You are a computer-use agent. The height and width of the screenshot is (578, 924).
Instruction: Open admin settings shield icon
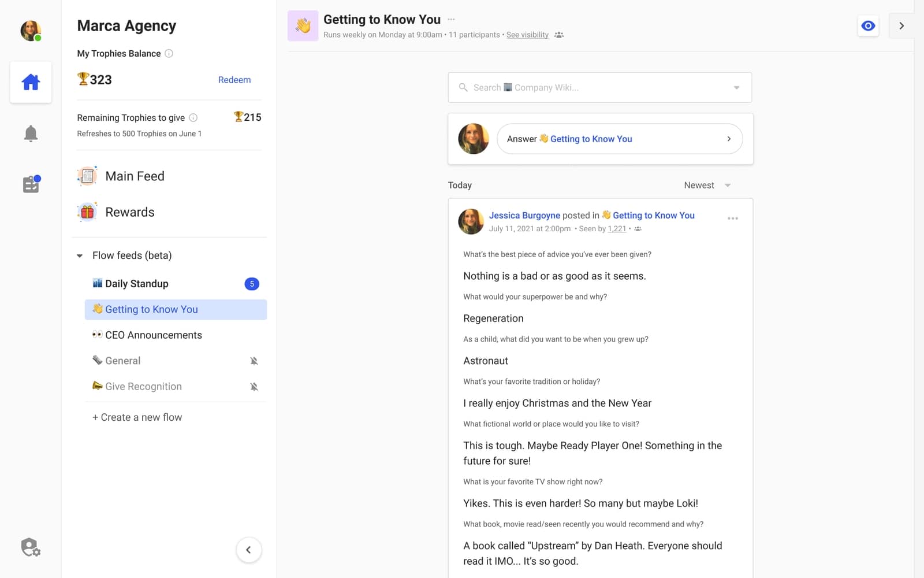(31, 547)
